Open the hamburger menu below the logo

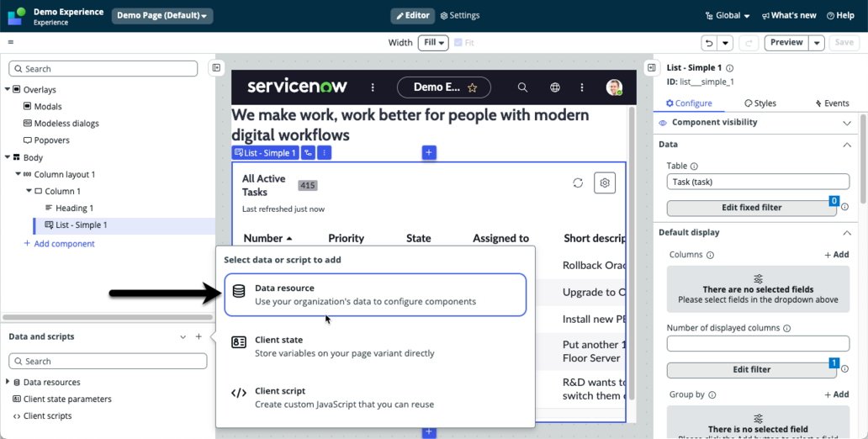pos(11,42)
